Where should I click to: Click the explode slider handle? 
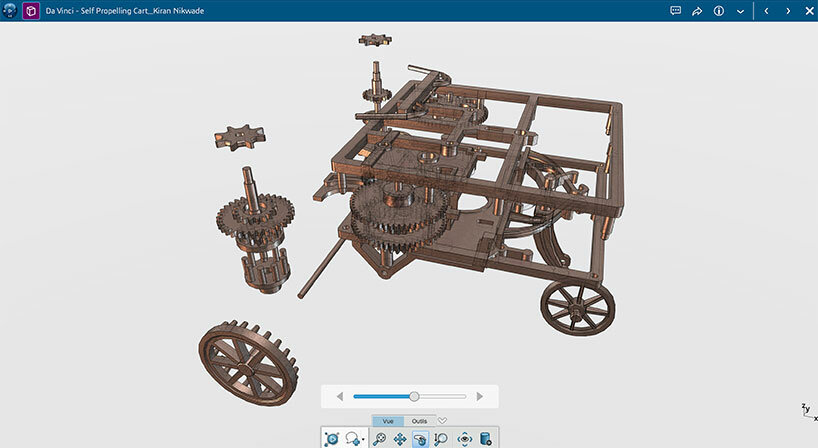(414, 396)
